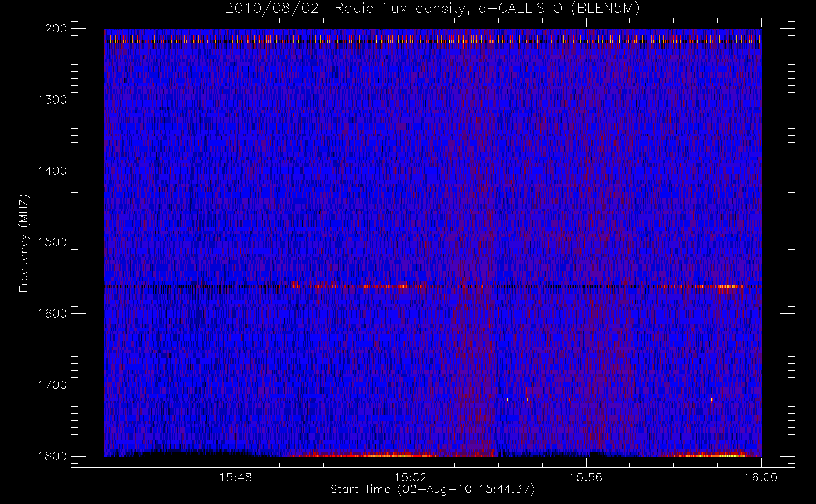Click the 1700 frequency tick label
Viewport: 816px width, 504px height.
[52, 385]
